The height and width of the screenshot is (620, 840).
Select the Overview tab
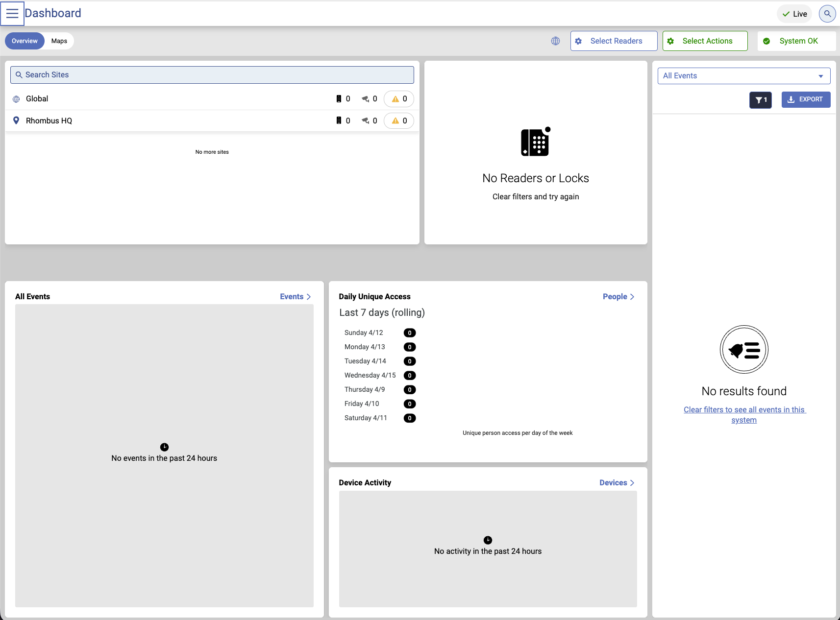coord(25,41)
